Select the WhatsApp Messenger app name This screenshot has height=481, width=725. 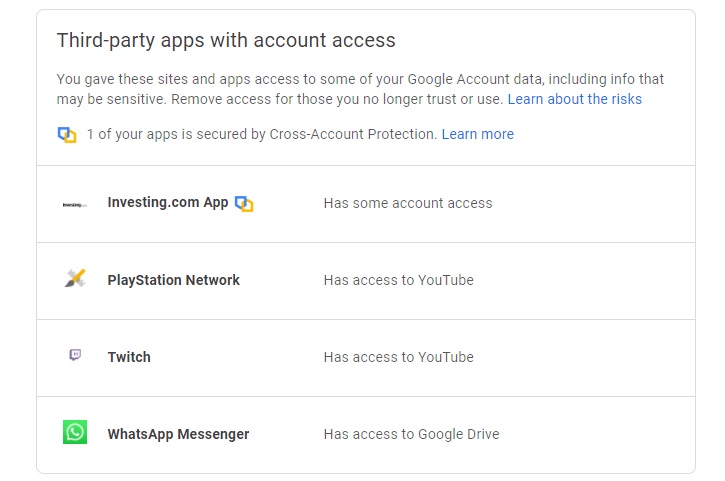[178, 434]
